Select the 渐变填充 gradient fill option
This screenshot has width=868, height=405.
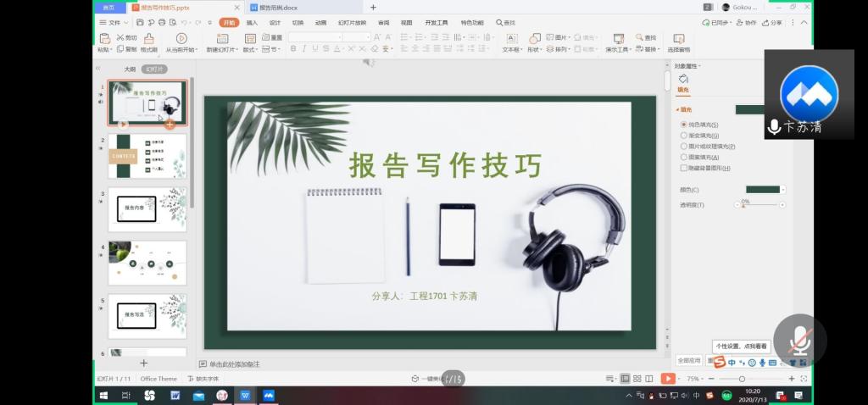pyautogui.click(x=684, y=136)
